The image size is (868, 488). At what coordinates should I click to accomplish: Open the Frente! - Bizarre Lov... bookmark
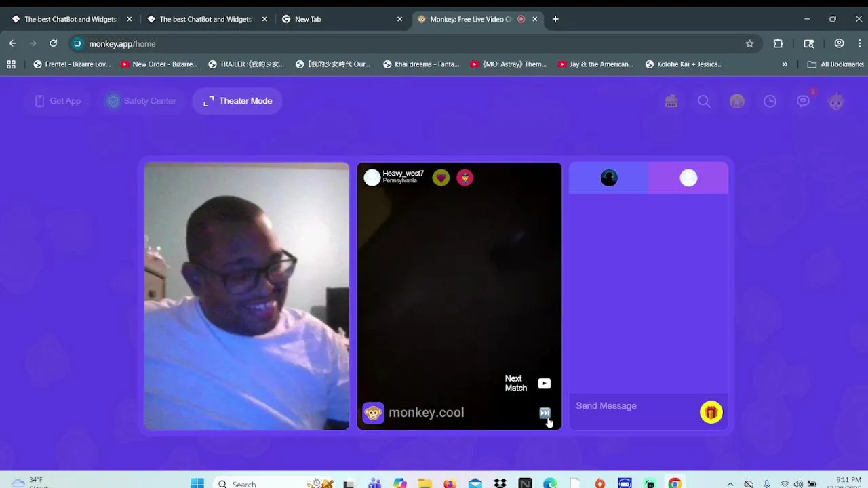(x=72, y=64)
